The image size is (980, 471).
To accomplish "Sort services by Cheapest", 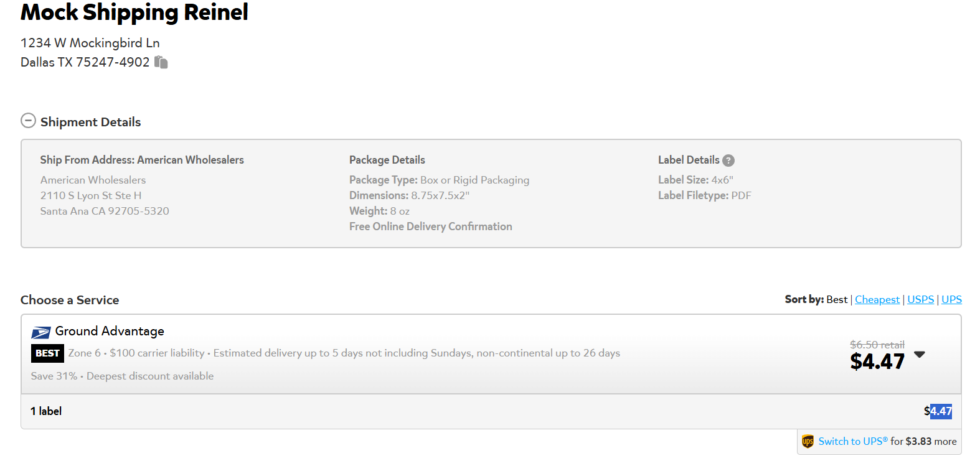I will pyautogui.click(x=877, y=299).
